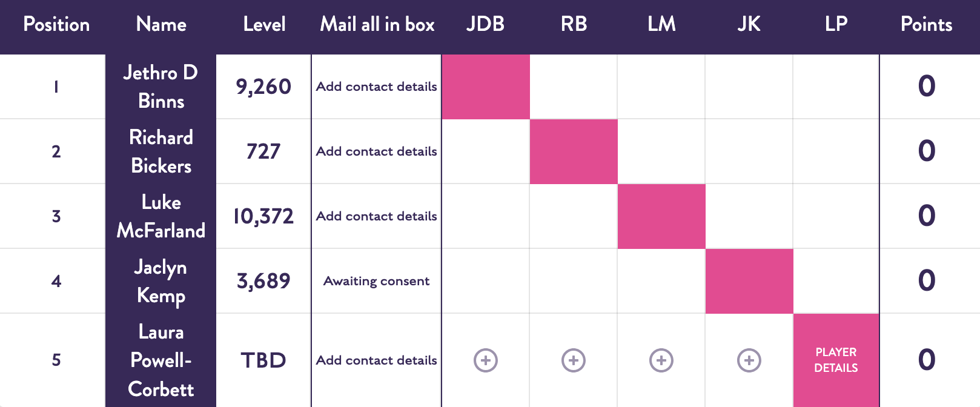The width and height of the screenshot is (980, 407).
Task: Click the Points column header
Action: 927,24
